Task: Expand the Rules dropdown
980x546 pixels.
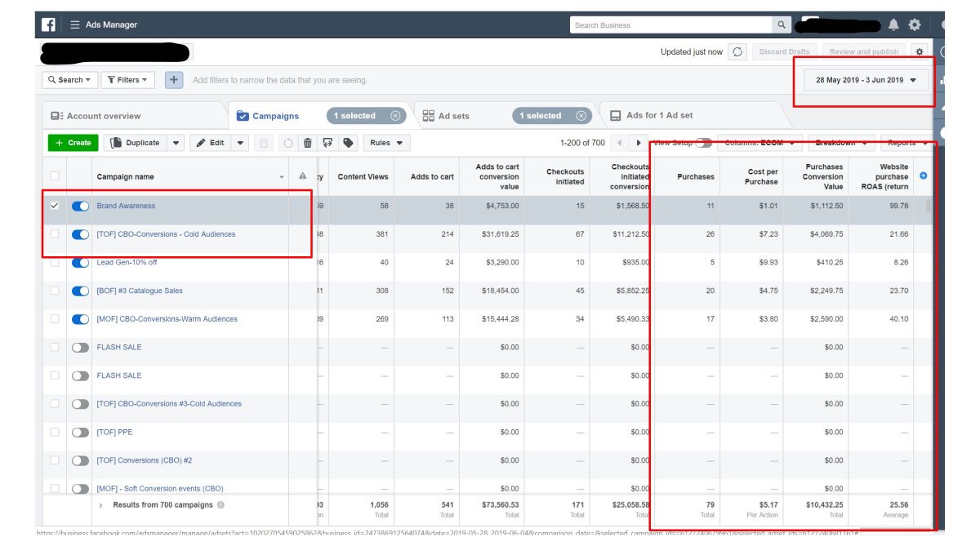Action: point(386,143)
